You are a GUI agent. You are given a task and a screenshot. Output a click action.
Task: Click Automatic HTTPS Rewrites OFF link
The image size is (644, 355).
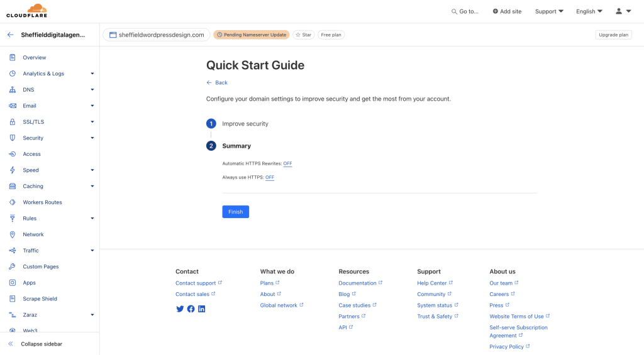click(287, 163)
